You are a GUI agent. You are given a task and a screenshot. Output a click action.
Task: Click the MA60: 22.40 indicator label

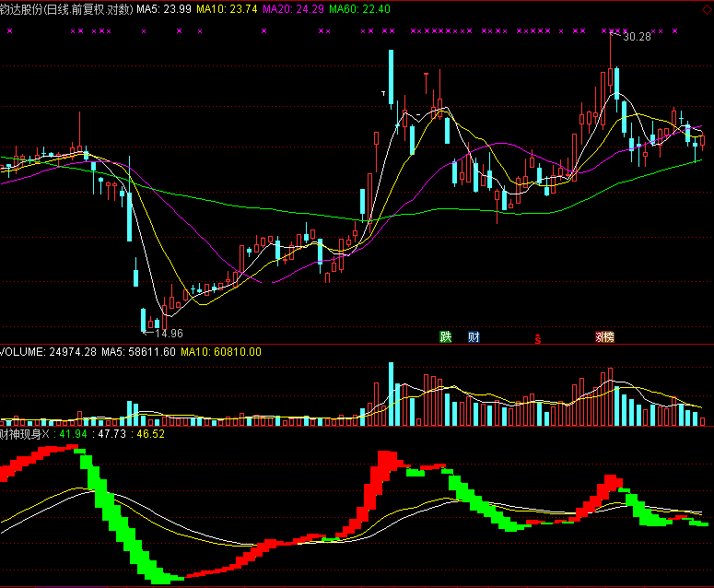pyautogui.click(x=359, y=9)
